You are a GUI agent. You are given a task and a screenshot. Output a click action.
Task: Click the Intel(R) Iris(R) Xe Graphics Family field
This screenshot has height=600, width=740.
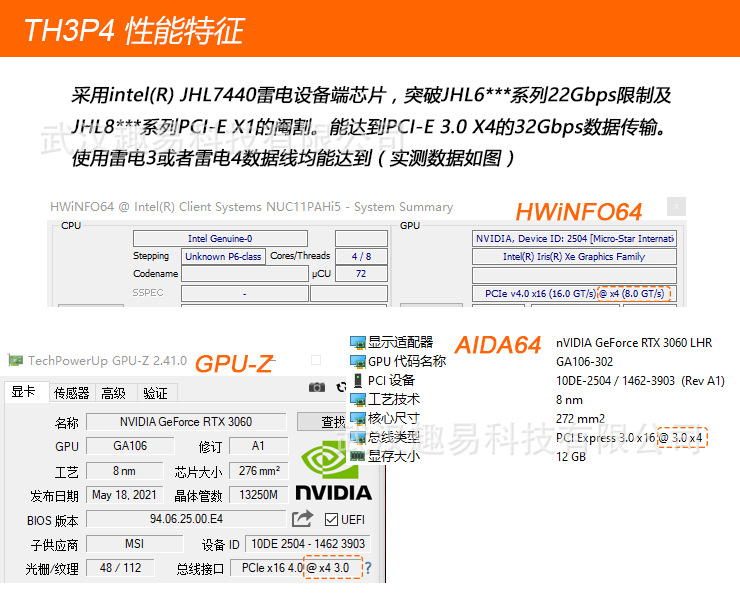point(574,256)
